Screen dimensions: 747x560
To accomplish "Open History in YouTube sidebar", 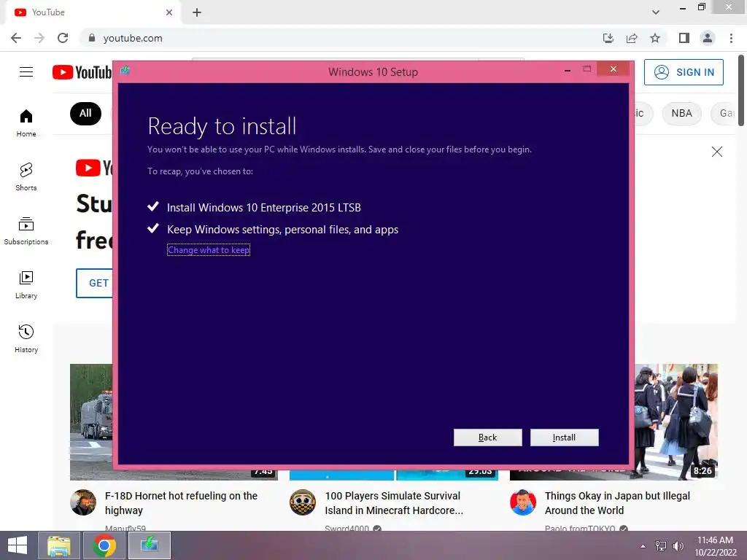I will pyautogui.click(x=26, y=338).
